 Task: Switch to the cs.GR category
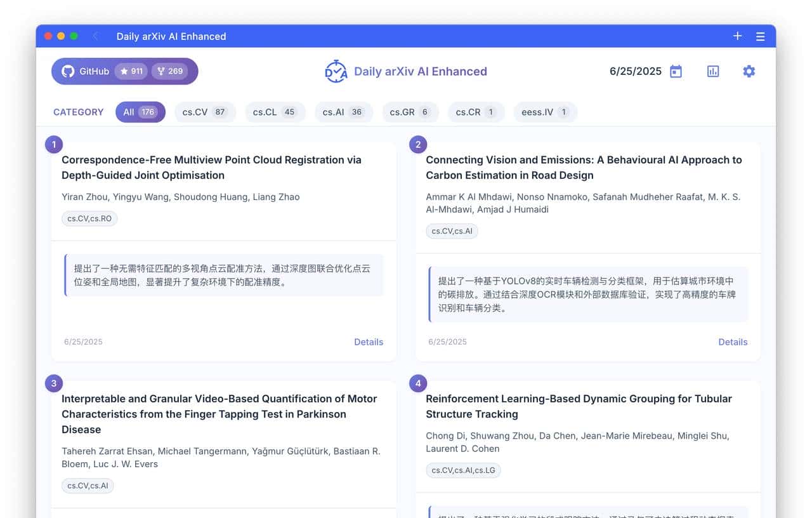pyautogui.click(x=410, y=112)
